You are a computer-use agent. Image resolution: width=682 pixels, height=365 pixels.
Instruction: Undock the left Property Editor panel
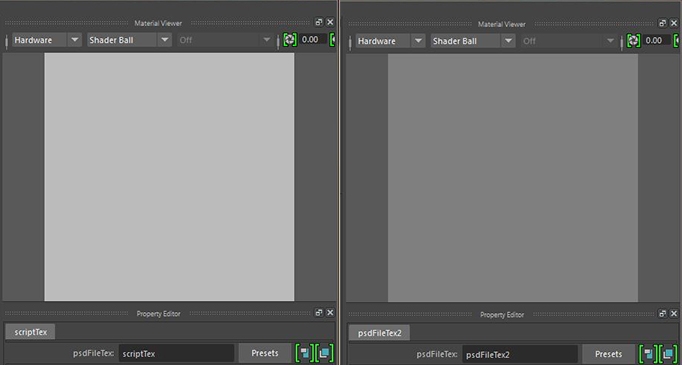coord(319,313)
